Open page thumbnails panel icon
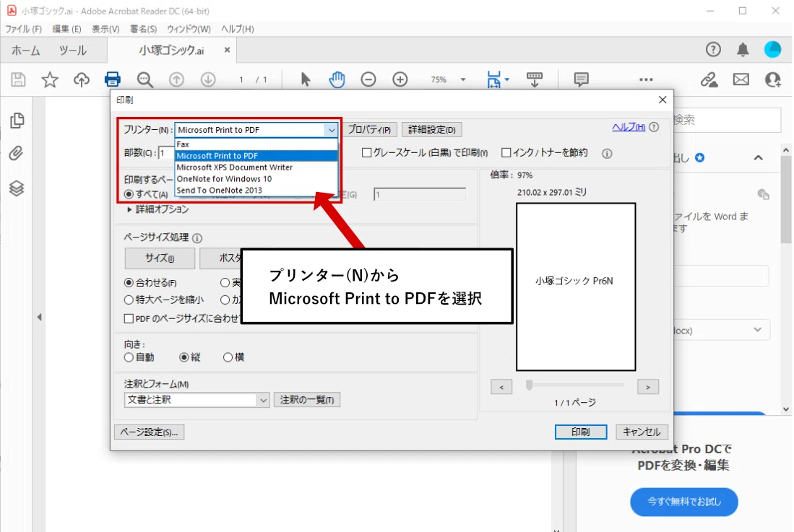The height and width of the screenshot is (532, 794). tap(17, 121)
